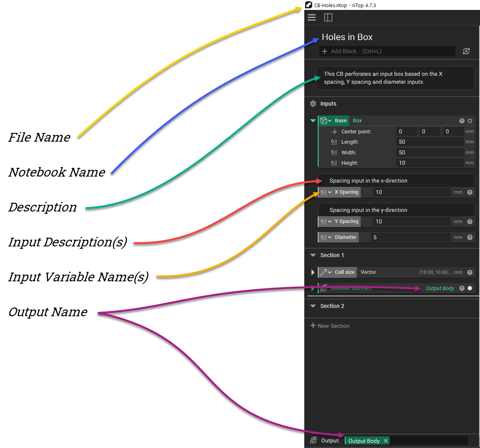
Task: Click the 0.1 scalar icon beside Height
Action: pos(334,163)
